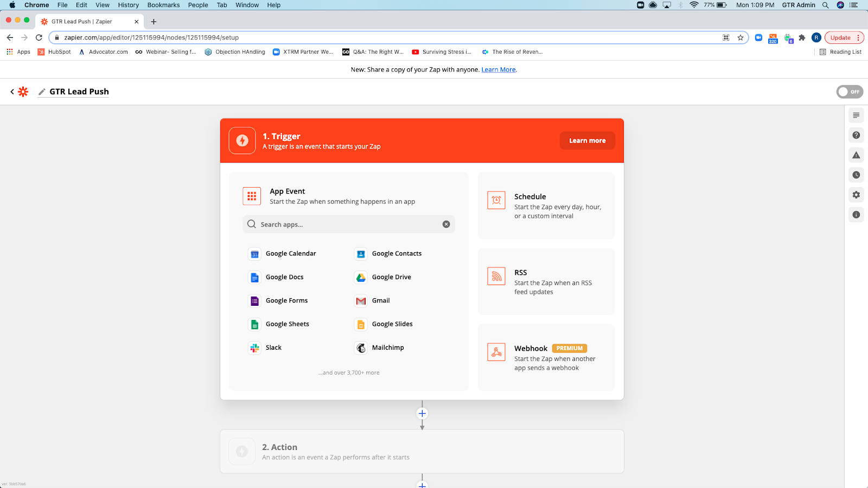The width and height of the screenshot is (868, 488).
Task: Turn the Zap on with OFF toggle
Action: click(x=850, y=92)
